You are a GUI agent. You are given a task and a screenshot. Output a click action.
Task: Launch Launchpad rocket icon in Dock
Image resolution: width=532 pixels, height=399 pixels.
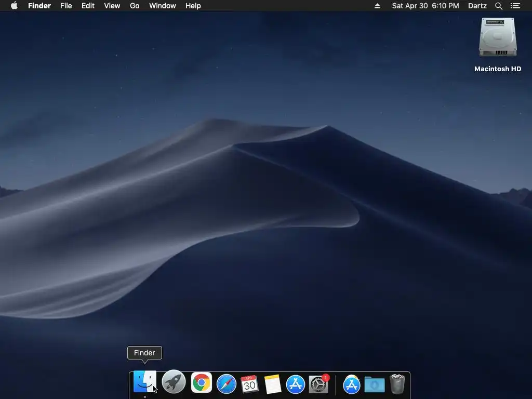point(174,382)
